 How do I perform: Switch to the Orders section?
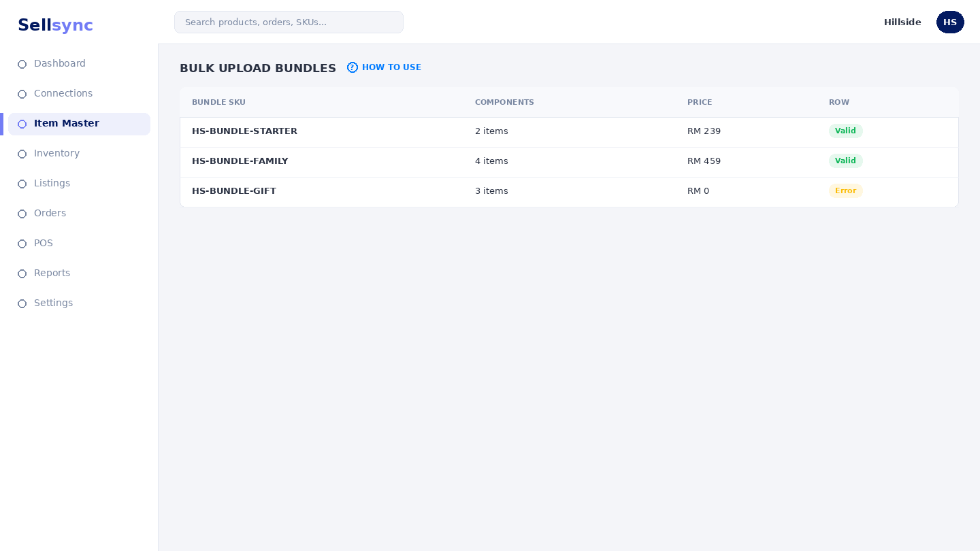pos(79,214)
